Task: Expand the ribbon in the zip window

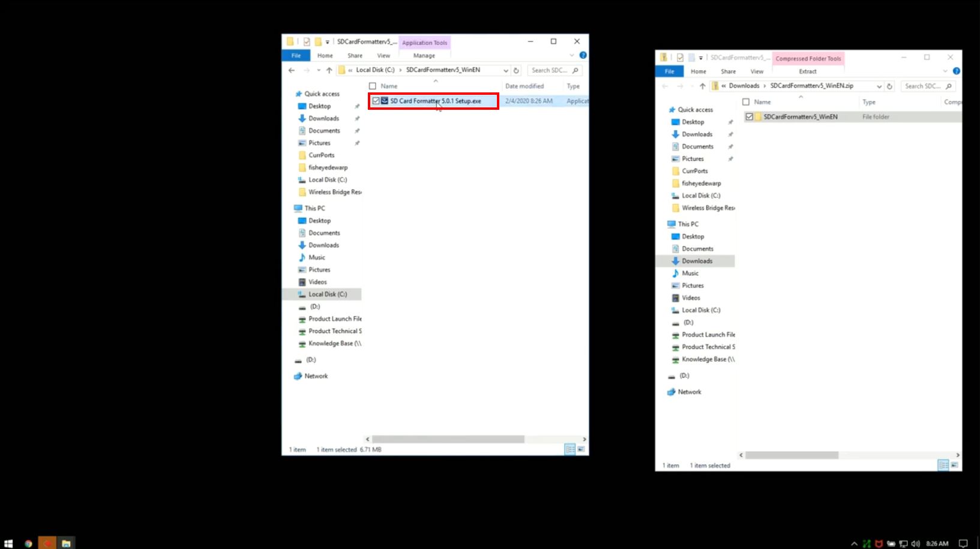Action: [945, 71]
